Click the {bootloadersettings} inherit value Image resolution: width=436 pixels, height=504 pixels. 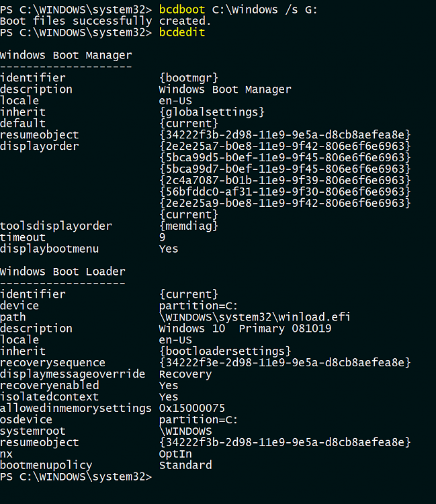(x=225, y=351)
